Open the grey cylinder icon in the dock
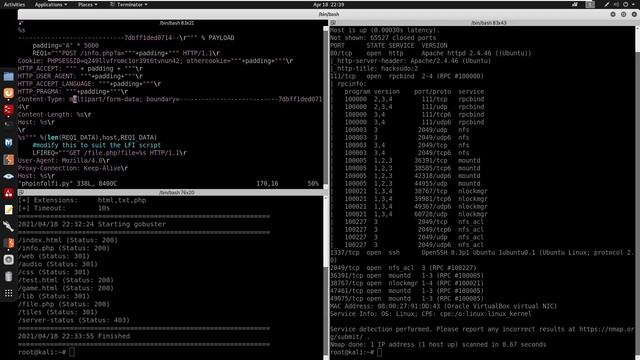Viewport: 640px width, 360px height. [9, 276]
